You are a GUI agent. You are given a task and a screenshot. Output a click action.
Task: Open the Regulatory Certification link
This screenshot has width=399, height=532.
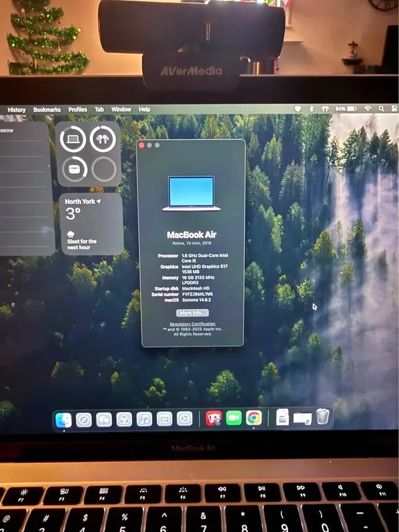click(192, 324)
